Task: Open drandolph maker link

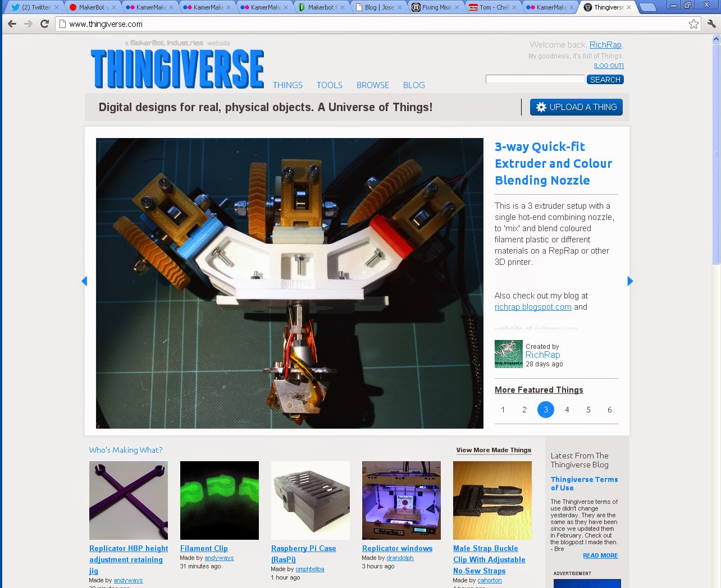Action: pos(400,558)
